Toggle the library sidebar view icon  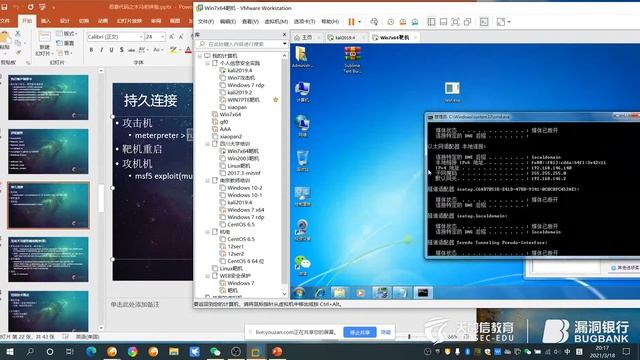click(431, 22)
